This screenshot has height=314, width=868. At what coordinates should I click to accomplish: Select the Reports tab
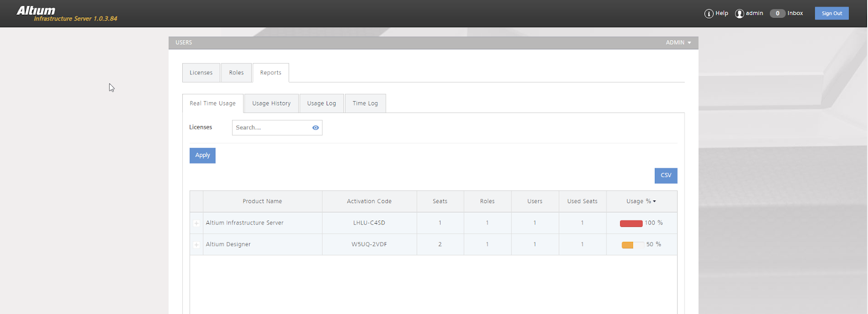tap(271, 73)
